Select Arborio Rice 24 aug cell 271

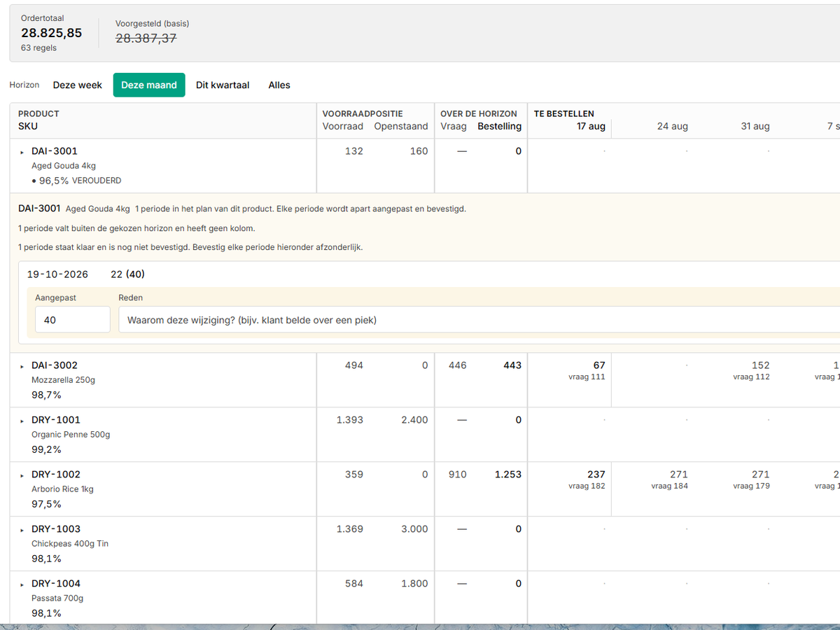pos(652,489)
